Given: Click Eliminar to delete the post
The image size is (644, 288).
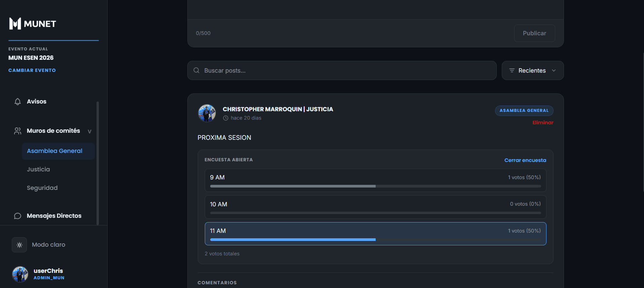Looking at the screenshot, I should coord(543,123).
